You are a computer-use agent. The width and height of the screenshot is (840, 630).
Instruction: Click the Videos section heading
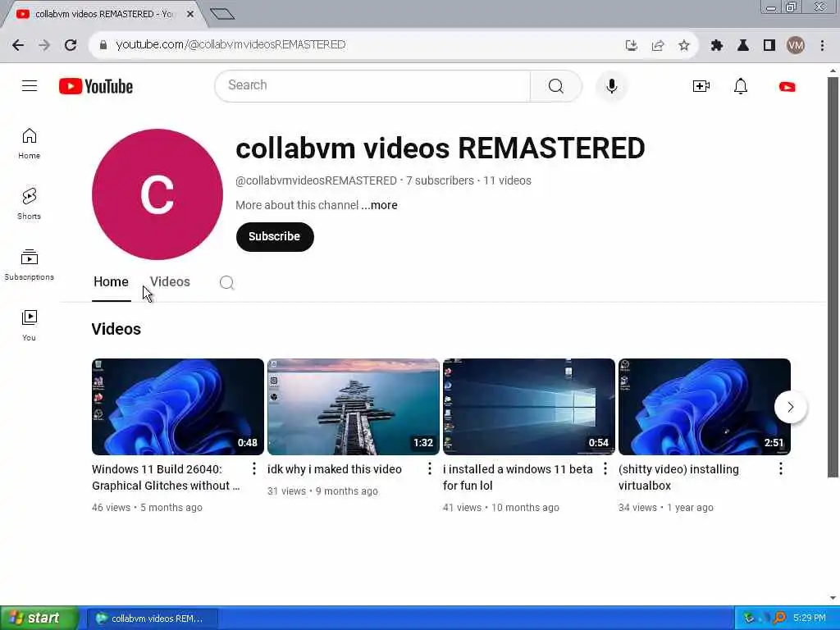(116, 329)
